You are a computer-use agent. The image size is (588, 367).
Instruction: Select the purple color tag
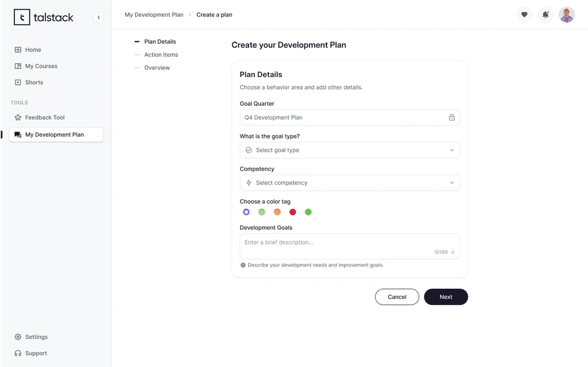[x=246, y=212]
